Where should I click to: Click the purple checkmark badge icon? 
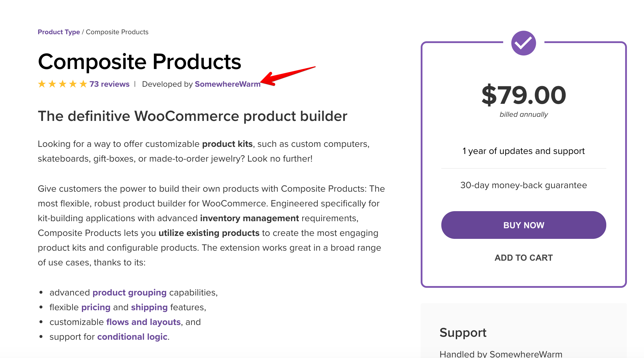(524, 43)
